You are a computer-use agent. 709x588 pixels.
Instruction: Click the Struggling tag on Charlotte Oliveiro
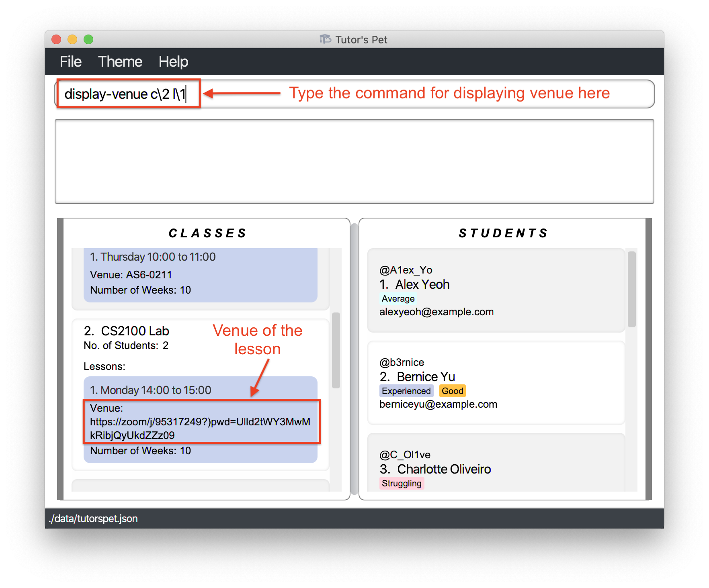[x=402, y=483]
